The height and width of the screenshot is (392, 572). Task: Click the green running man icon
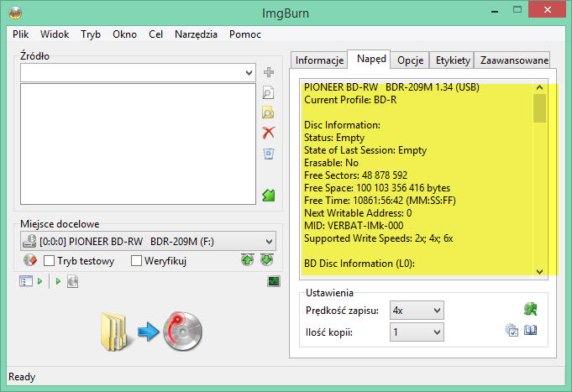530,309
